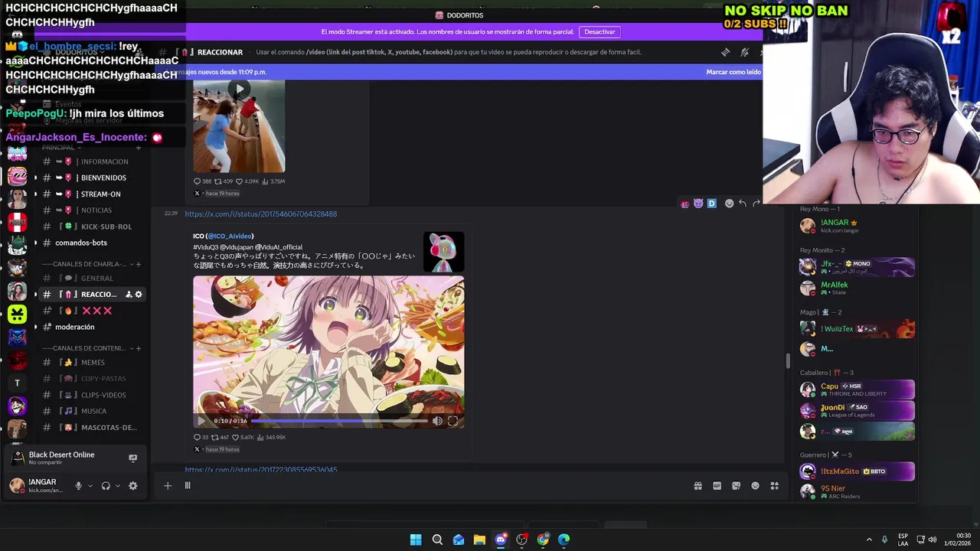Open the GIF picker
Image resolution: width=980 pixels, height=551 pixels.
point(717,485)
